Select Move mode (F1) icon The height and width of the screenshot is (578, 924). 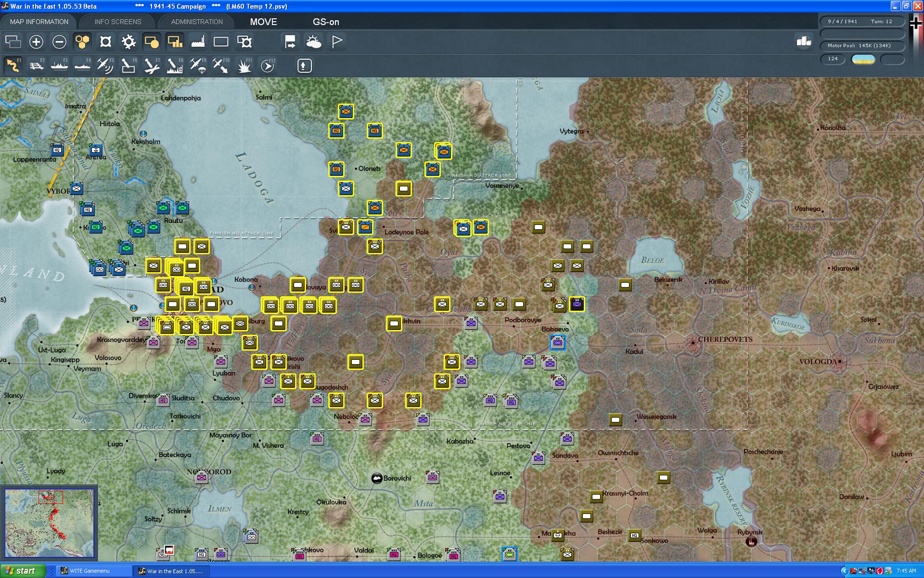point(13,66)
